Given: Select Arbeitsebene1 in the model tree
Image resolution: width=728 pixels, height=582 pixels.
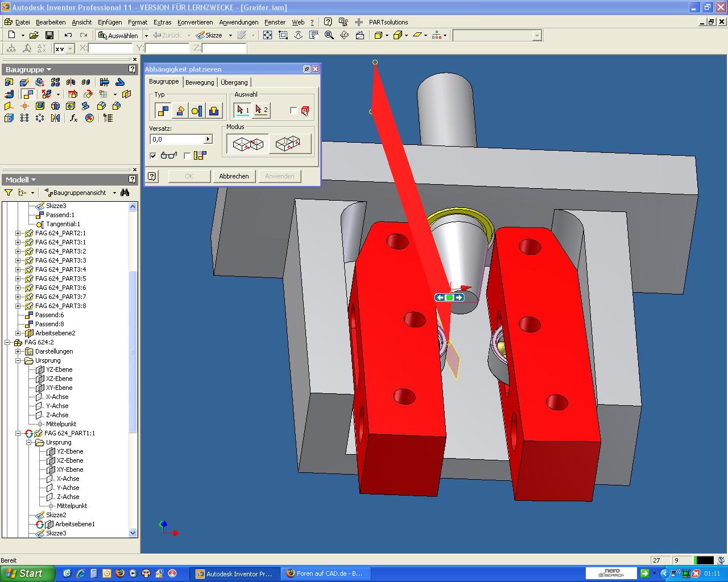Looking at the screenshot, I should pos(75,524).
